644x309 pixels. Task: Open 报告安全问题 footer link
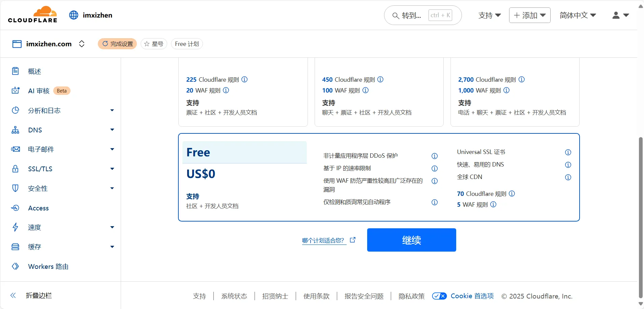(364, 296)
